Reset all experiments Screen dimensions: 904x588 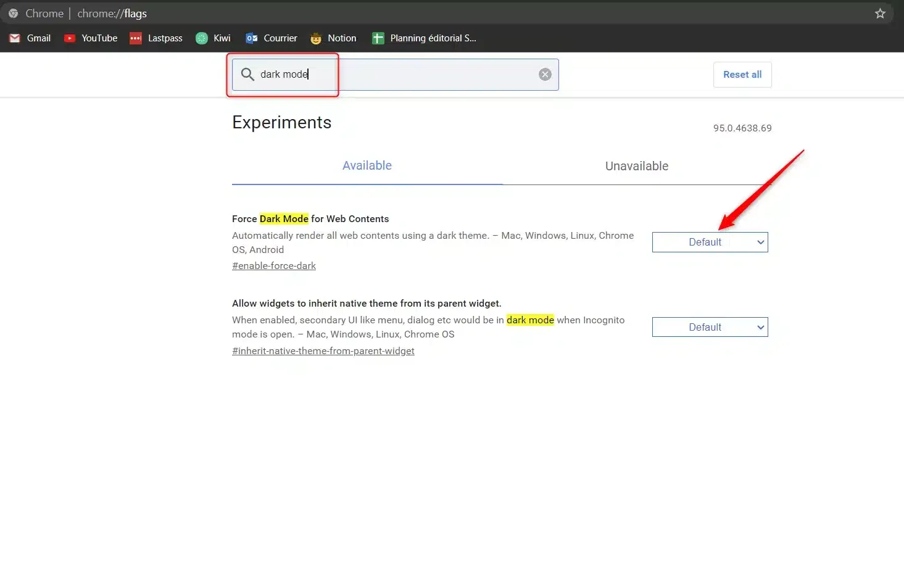pos(742,75)
